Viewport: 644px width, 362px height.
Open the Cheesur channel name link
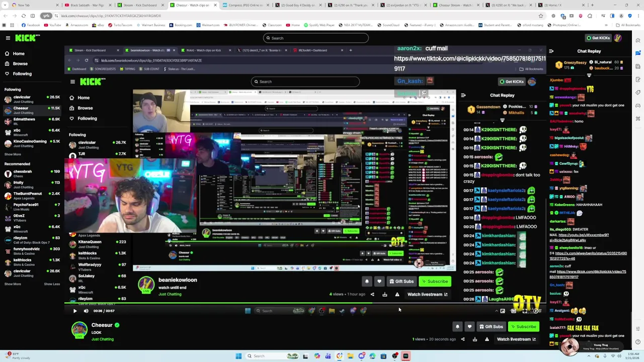[x=102, y=325]
